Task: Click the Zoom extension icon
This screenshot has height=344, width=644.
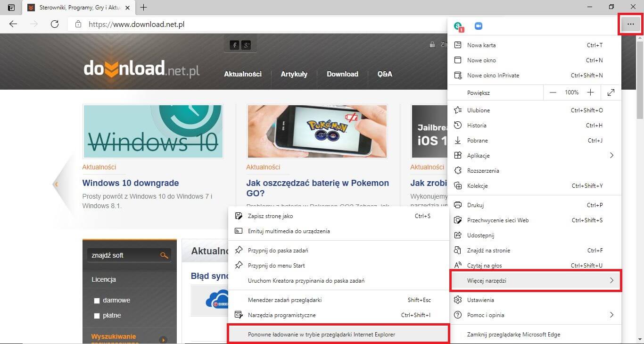Action: (479, 26)
